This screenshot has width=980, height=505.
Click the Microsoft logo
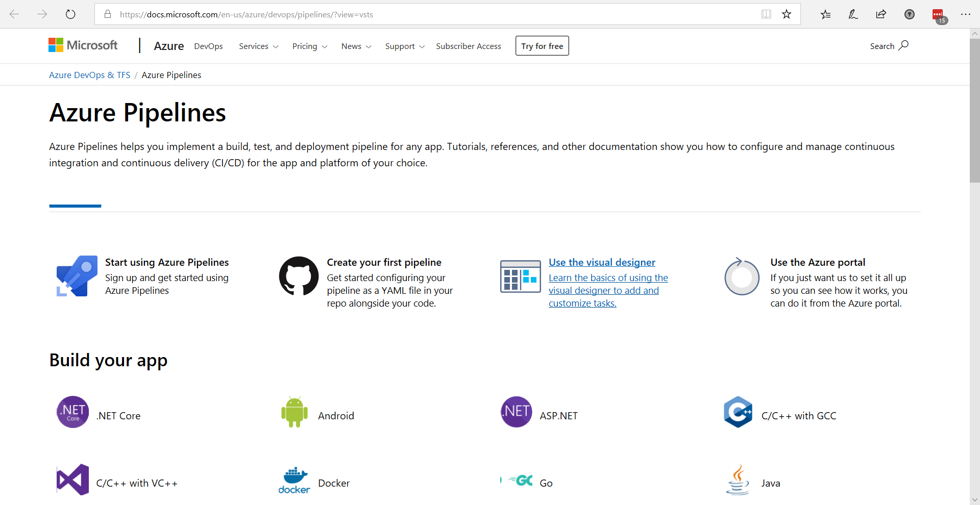tap(83, 45)
